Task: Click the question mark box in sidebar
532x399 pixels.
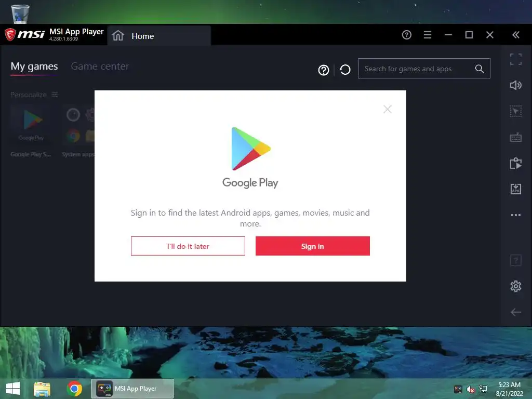Action: click(516, 261)
